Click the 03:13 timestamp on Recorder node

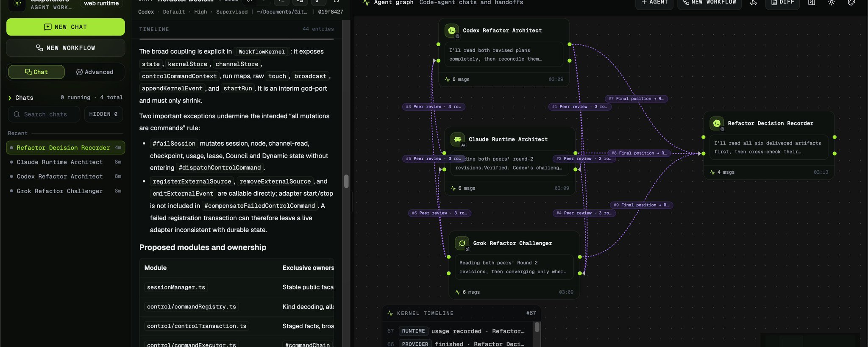[821, 172]
